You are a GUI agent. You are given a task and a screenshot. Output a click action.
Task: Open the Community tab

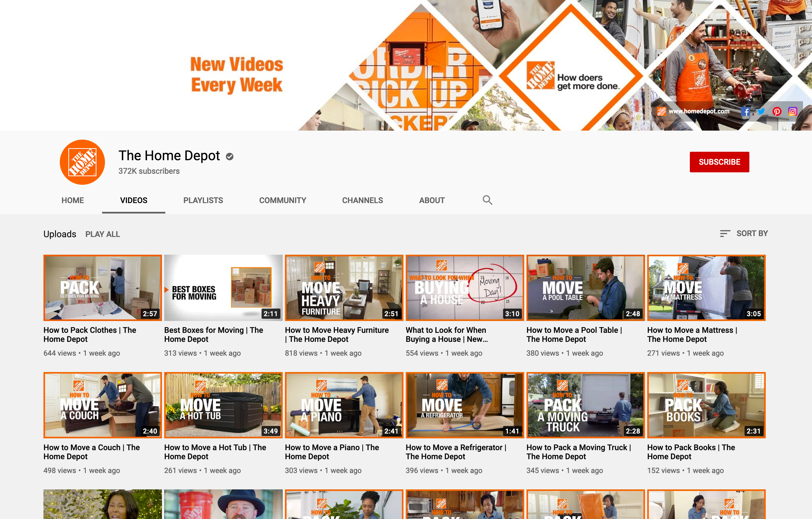click(x=283, y=201)
